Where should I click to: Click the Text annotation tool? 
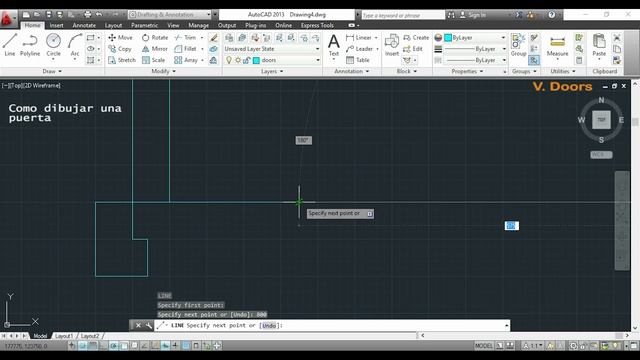333,45
